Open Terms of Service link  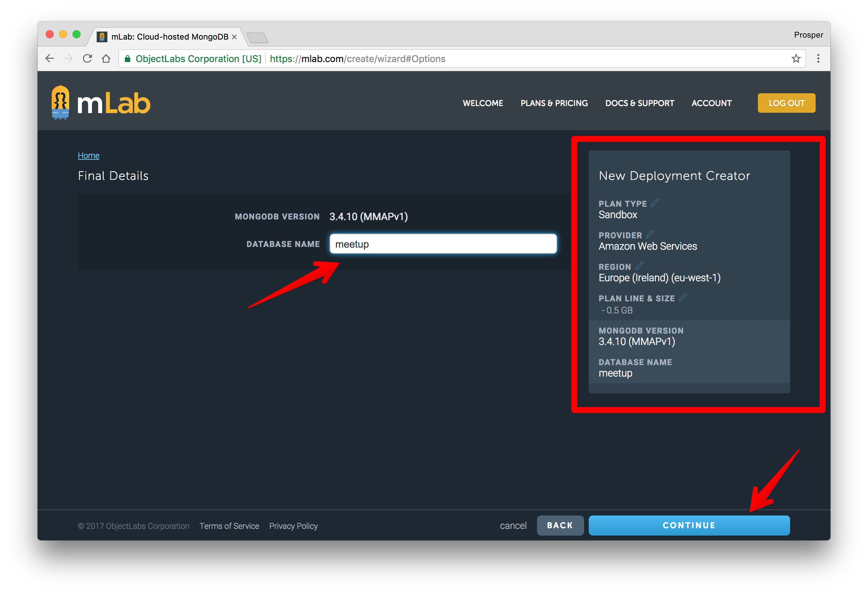[229, 526]
